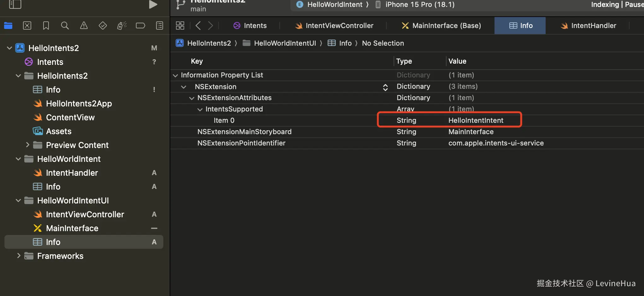Open the Issue navigator warning icon
644x296 pixels.
pyautogui.click(x=84, y=26)
